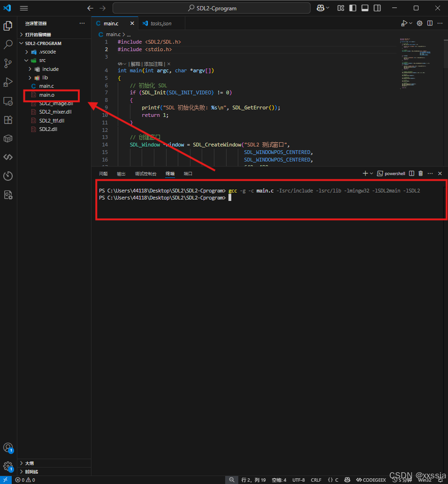
Task: Change line ending CRLF in status bar
Action: tap(316, 480)
